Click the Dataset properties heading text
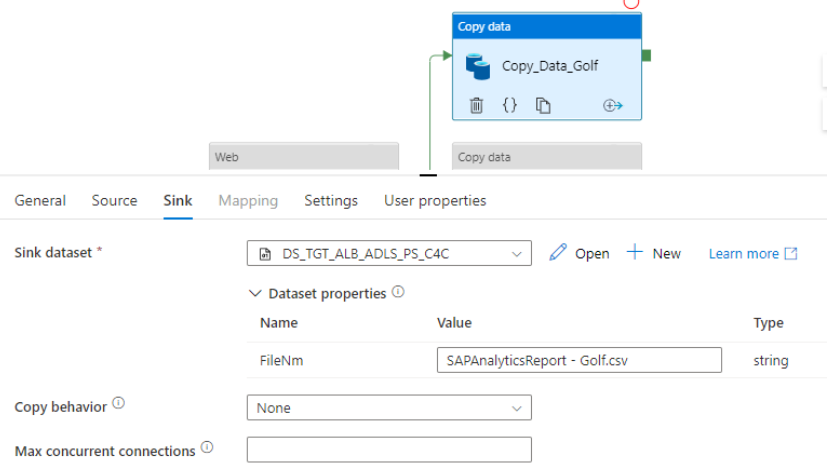Screen dimensions: 836x474 point(327,293)
